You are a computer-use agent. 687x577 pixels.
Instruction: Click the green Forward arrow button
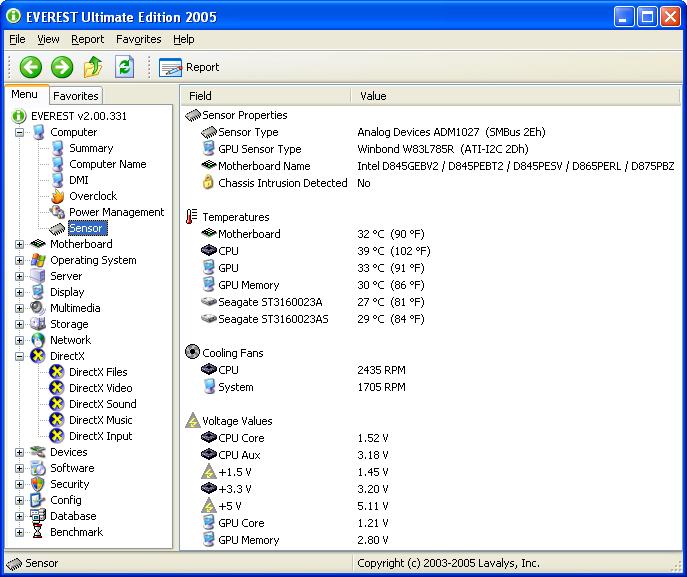(x=62, y=67)
